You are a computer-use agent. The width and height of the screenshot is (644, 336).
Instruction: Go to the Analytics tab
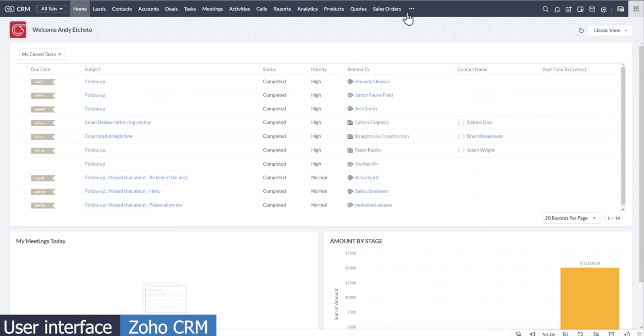tap(307, 9)
